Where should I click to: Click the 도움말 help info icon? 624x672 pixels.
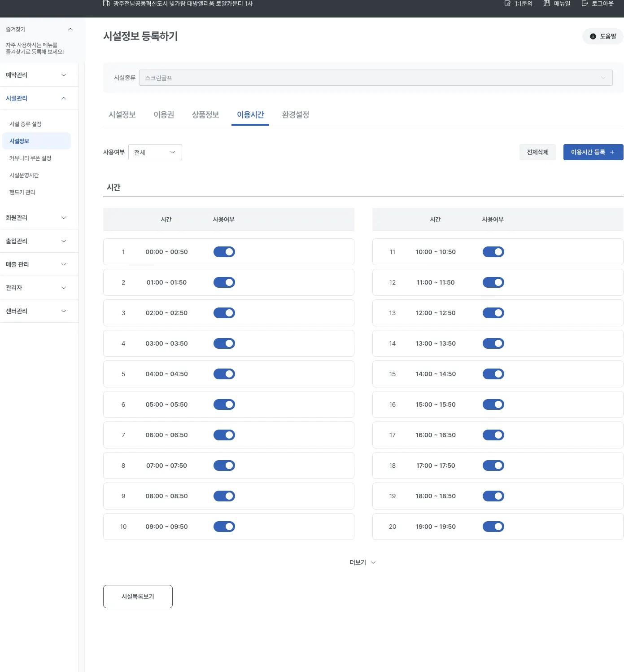(593, 36)
